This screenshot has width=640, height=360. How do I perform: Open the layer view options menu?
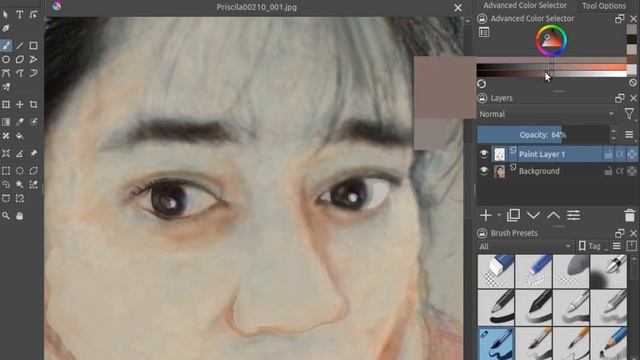coord(629,135)
